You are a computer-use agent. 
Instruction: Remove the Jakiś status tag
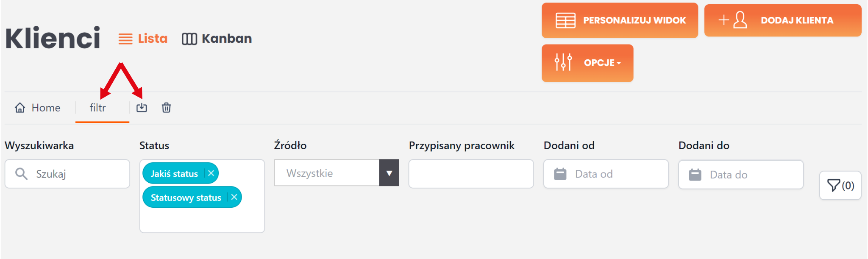tap(211, 173)
